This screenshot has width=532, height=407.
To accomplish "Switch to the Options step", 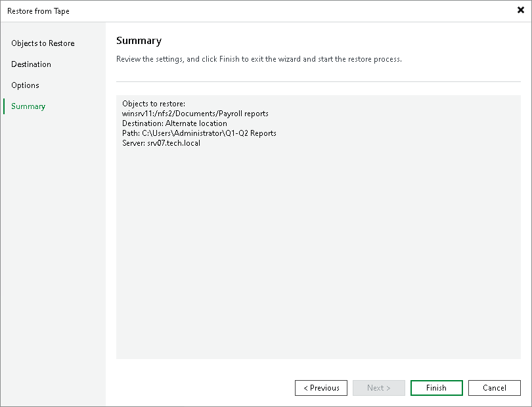I will coord(25,85).
